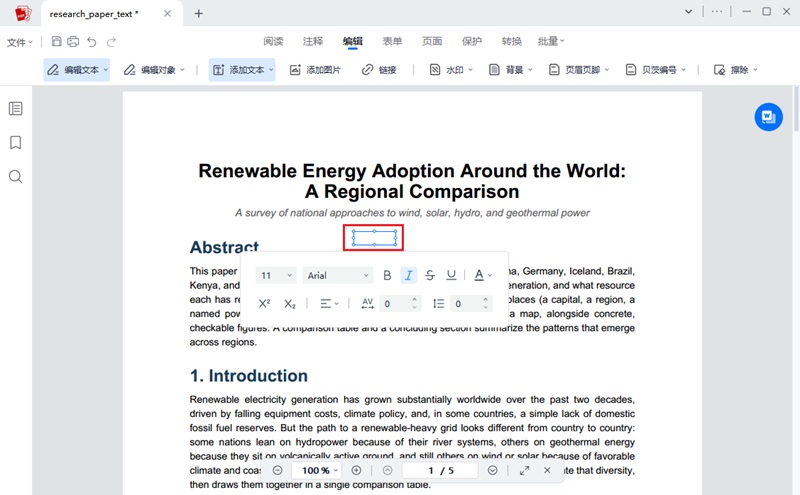
Task: Switch to the 阅读 read tab
Action: point(273,41)
